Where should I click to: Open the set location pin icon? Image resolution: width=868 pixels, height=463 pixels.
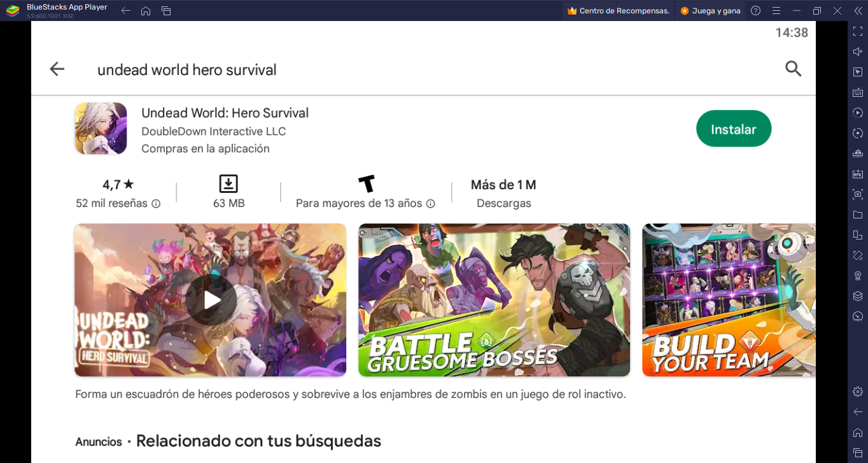(x=858, y=276)
